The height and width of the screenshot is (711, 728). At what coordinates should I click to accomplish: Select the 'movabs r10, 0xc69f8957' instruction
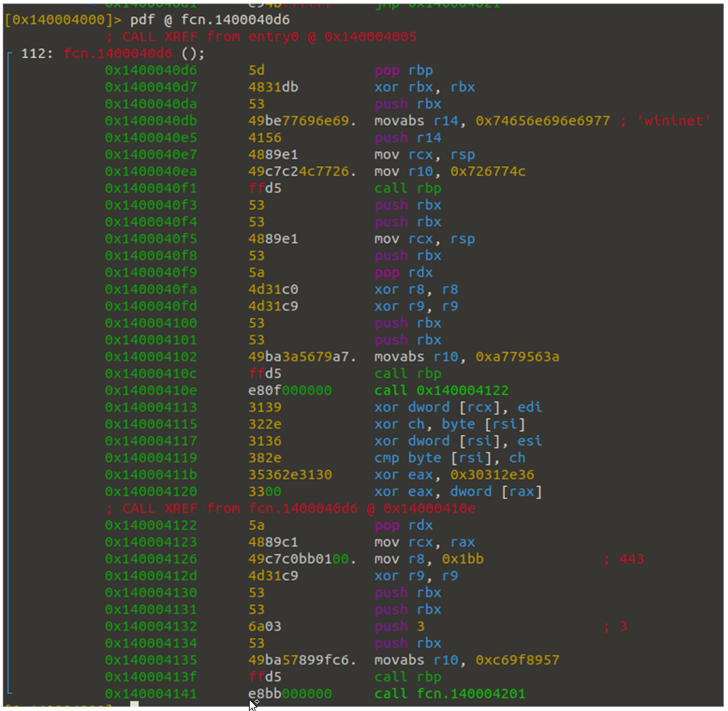[x=467, y=660]
